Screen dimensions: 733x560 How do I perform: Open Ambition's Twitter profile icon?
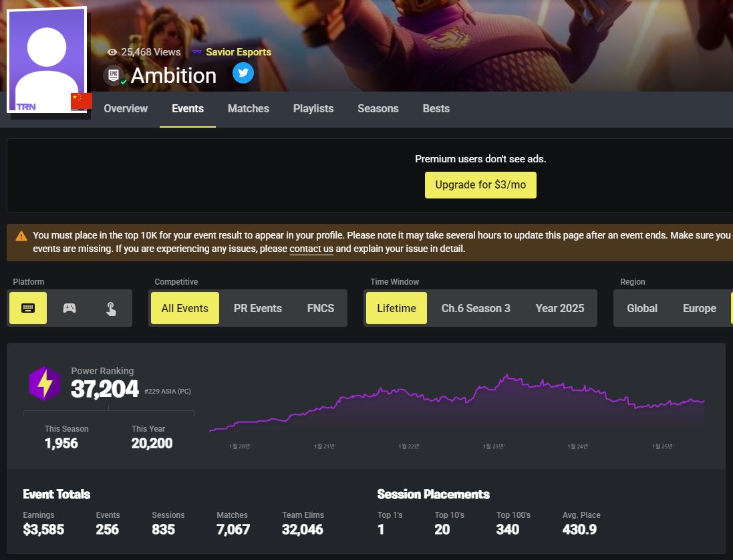(243, 73)
